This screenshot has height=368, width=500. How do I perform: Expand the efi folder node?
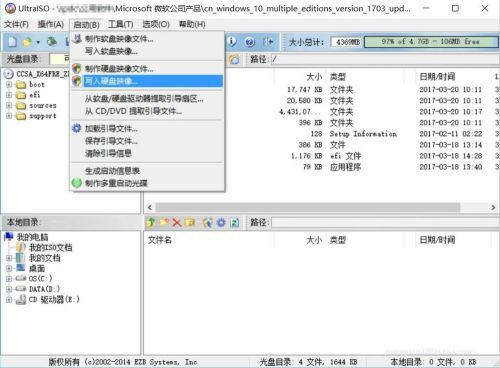9,95
